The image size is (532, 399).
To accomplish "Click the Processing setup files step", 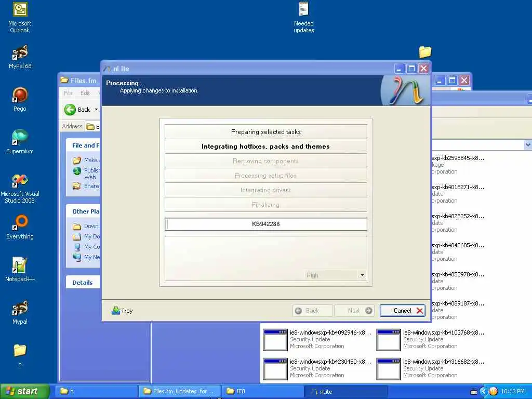I will [265, 176].
